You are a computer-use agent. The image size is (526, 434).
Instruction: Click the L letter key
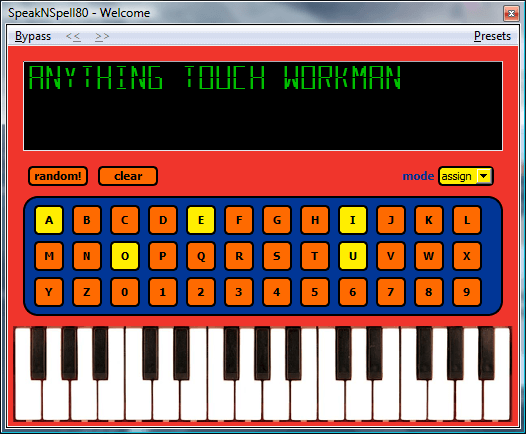[467, 220]
